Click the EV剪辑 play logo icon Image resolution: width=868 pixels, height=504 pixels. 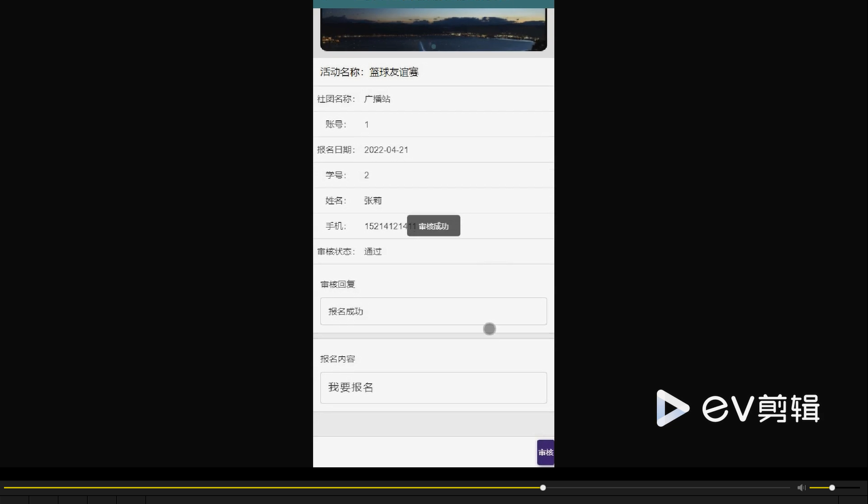pyautogui.click(x=673, y=408)
